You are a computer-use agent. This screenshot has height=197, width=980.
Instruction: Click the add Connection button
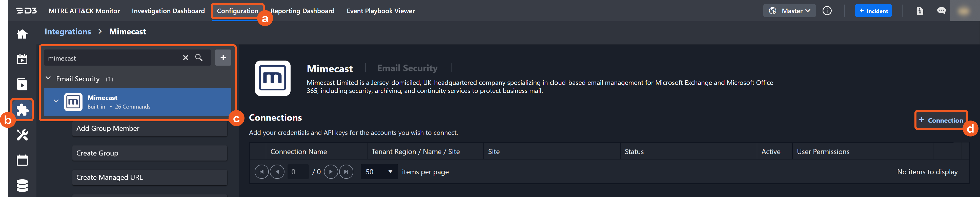coord(941,120)
